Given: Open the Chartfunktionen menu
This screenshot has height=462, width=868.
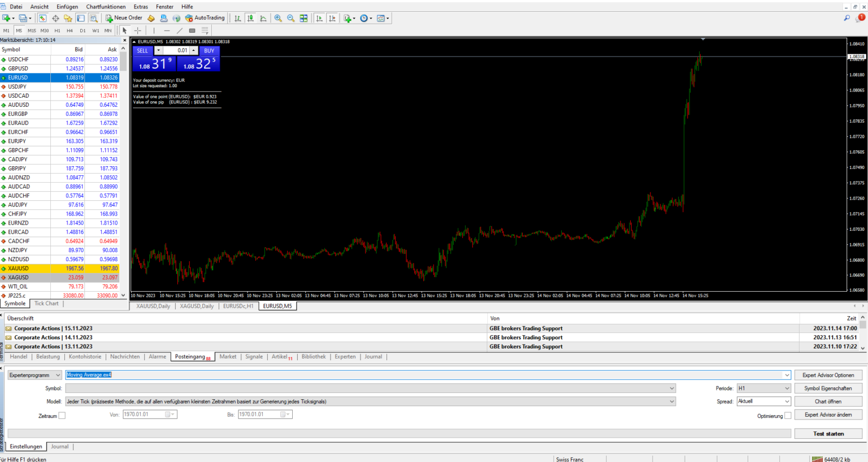Looking at the screenshot, I should pos(106,6).
